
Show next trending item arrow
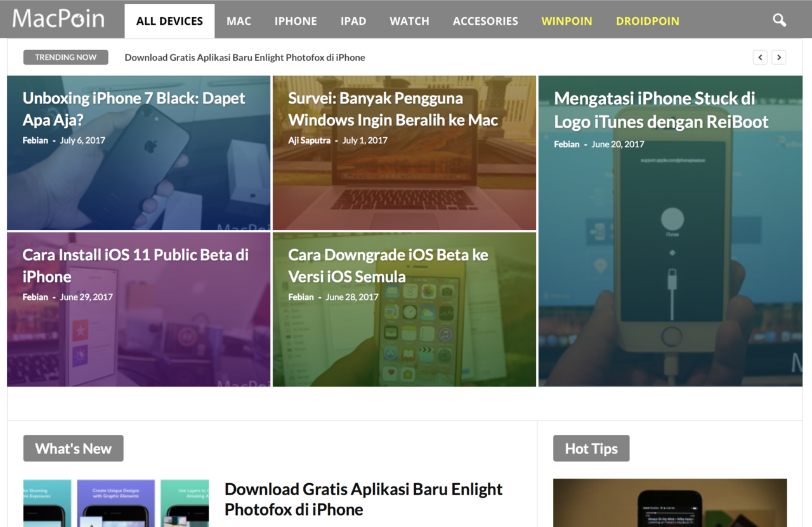coord(779,57)
